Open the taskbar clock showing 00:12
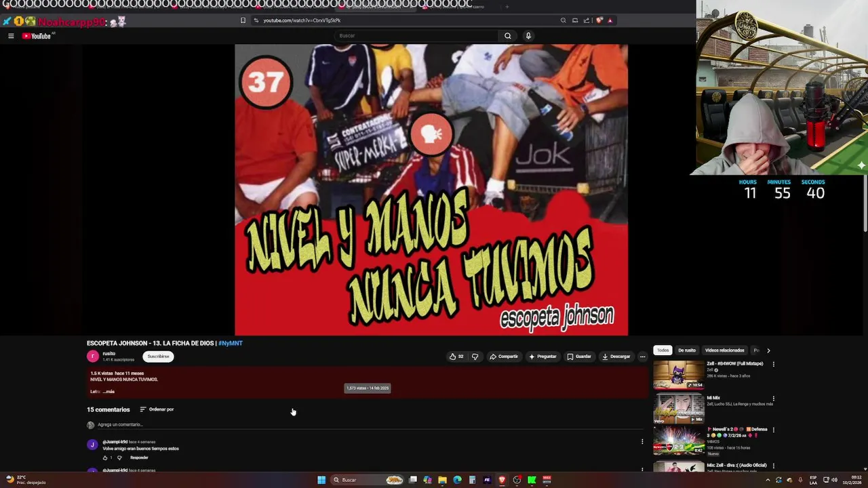The image size is (868, 488). (x=852, y=480)
